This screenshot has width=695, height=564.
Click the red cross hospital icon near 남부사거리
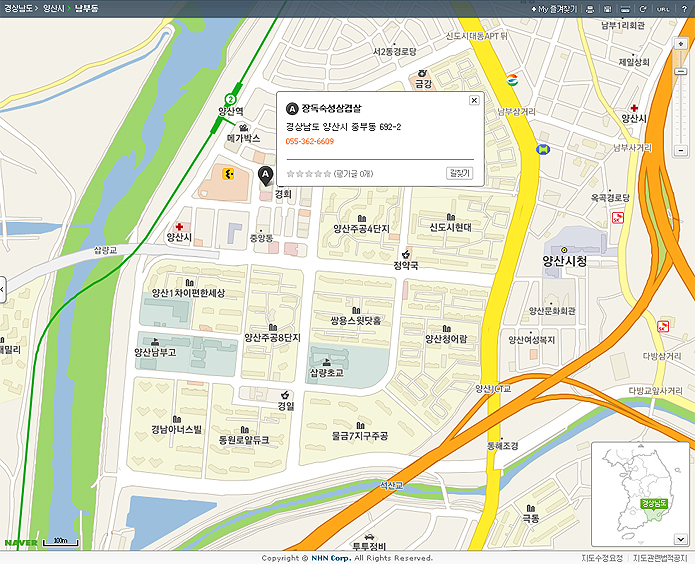[634, 108]
